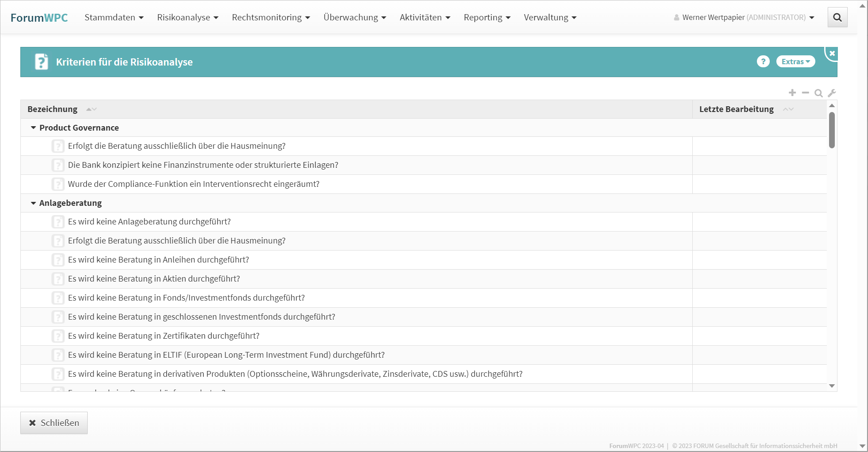Open the Verwaltung menu
The image size is (868, 452).
[550, 17]
